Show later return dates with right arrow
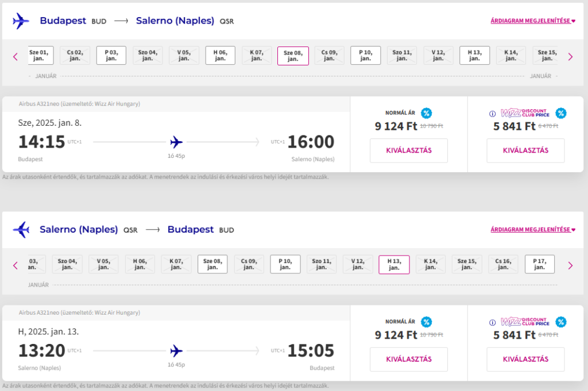This screenshot has height=391, width=588. point(570,266)
